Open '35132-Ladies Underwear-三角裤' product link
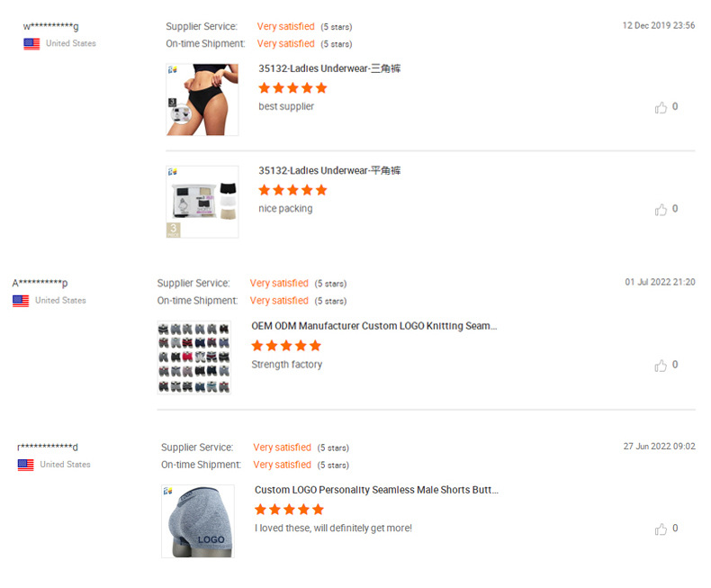 (x=329, y=68)
